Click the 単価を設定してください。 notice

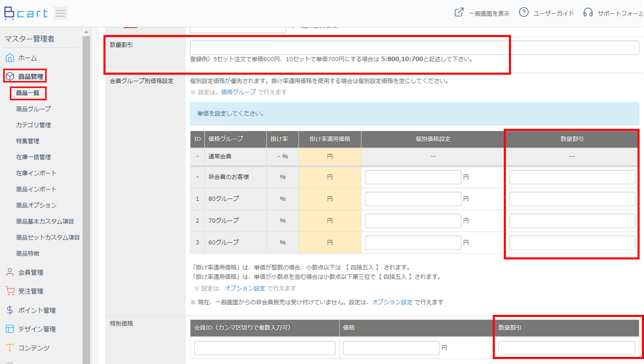(x=414, y=114)
